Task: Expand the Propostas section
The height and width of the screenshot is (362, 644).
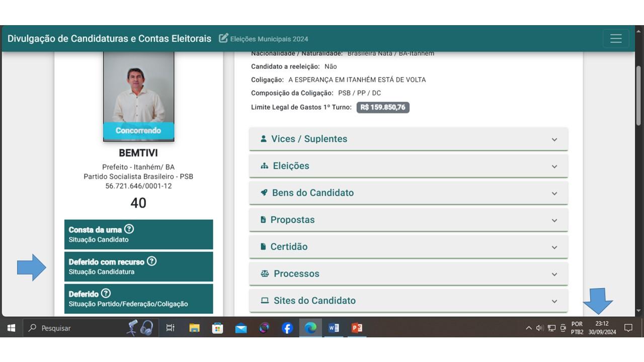Action: tap(409, 220)
